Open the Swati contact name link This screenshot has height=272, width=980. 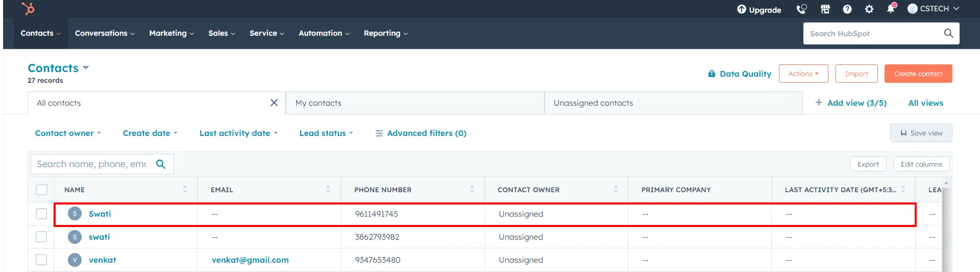[100, 214]
